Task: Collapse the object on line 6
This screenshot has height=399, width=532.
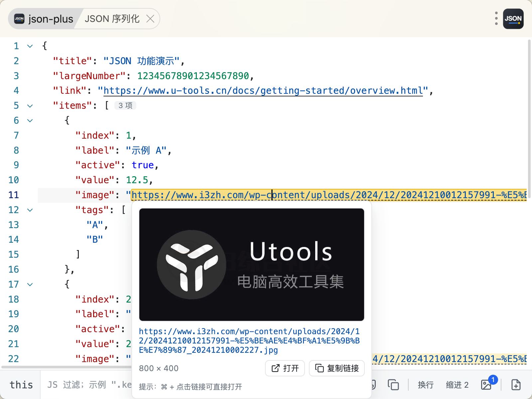Action: tap(30, 120)
